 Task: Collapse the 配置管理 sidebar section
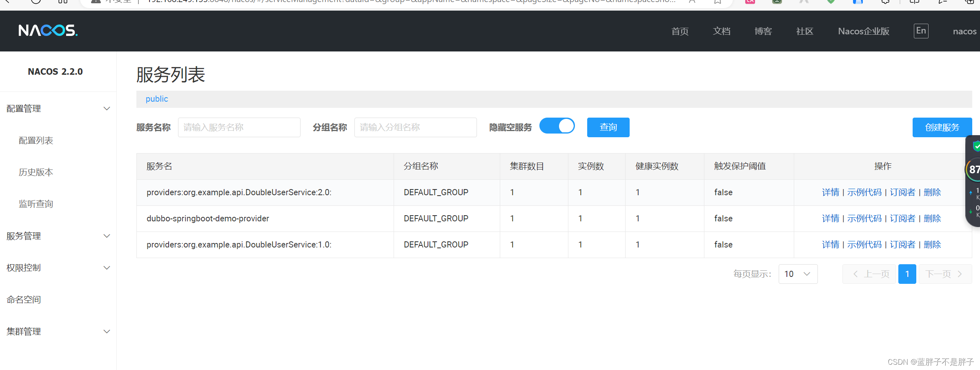pyautogui.click(x=58, y=109)
